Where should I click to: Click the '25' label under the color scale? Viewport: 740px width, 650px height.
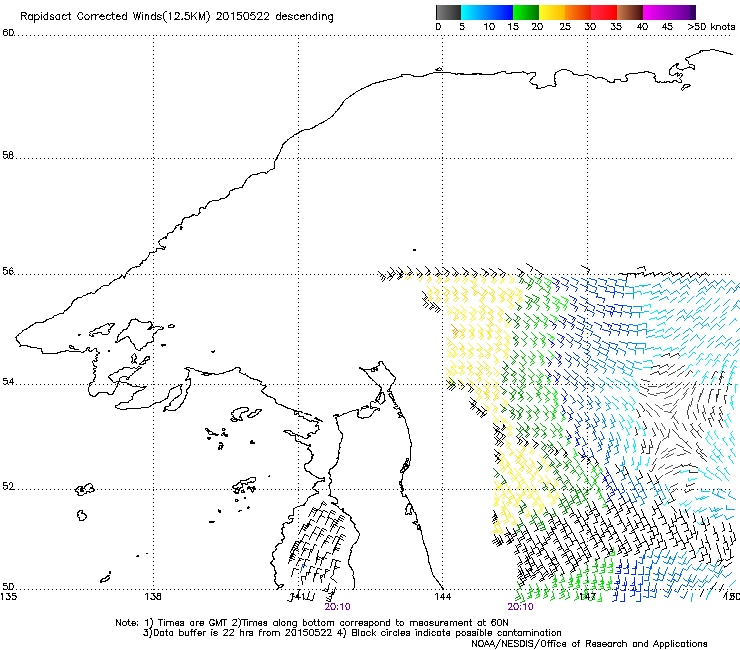point(565,27)
